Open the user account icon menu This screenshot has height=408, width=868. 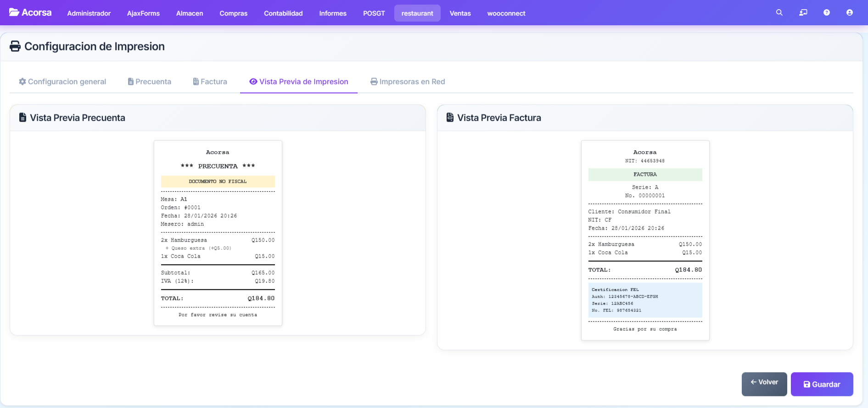(x=849, y=13)
